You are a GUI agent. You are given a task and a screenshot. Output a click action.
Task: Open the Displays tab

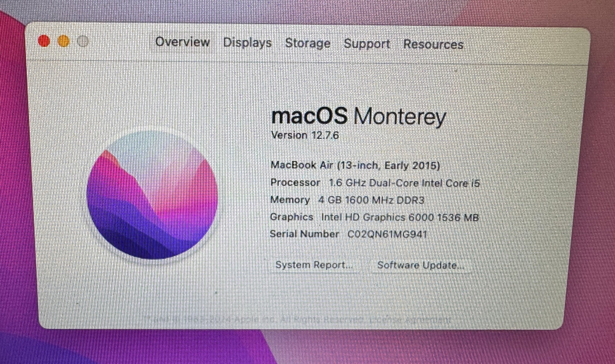point(247,43)
